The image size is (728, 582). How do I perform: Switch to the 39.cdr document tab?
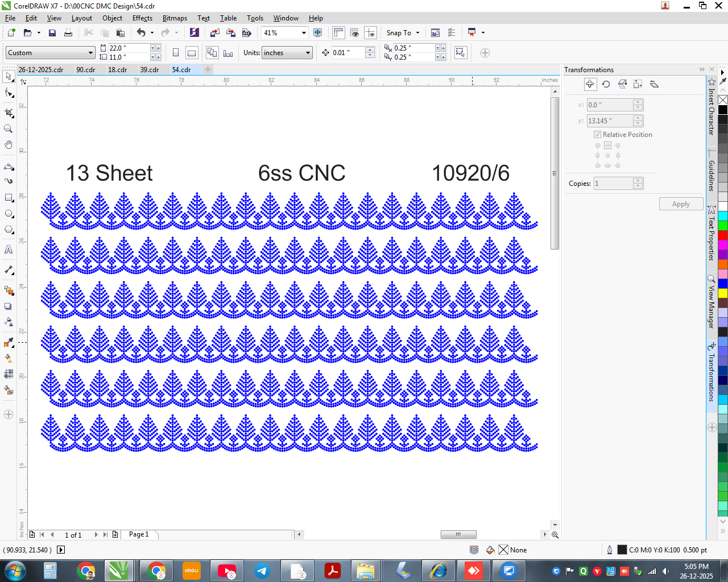tap(150, 70)
